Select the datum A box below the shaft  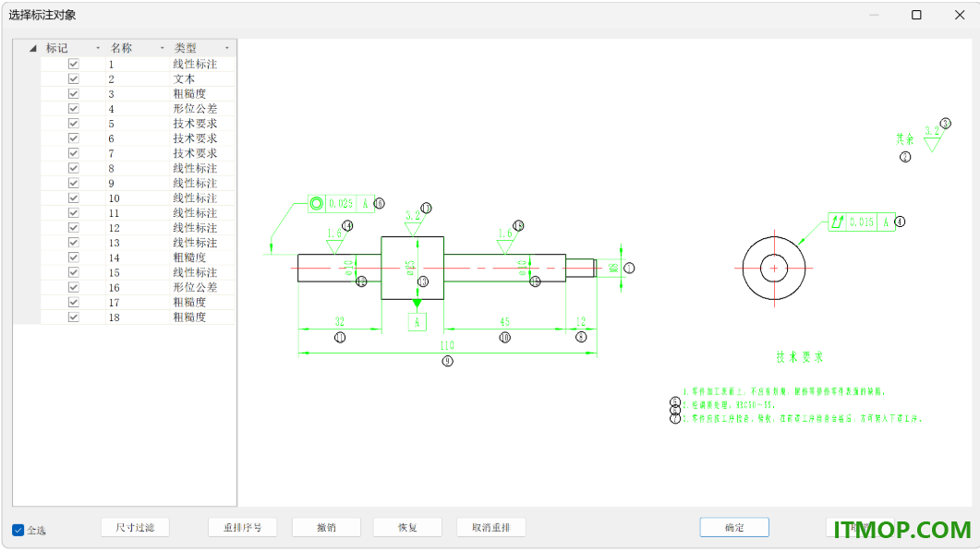tap(417, 322)
